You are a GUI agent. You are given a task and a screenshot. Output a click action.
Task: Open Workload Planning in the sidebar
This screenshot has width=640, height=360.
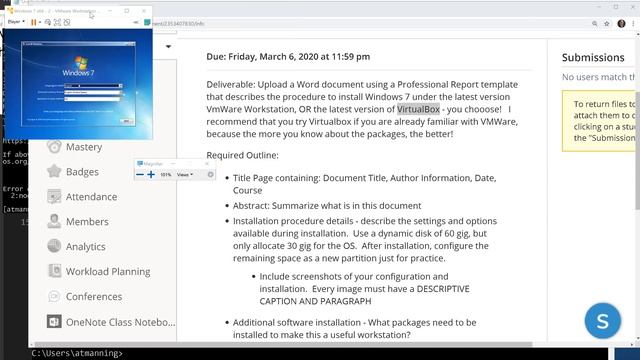pos(108,271)
